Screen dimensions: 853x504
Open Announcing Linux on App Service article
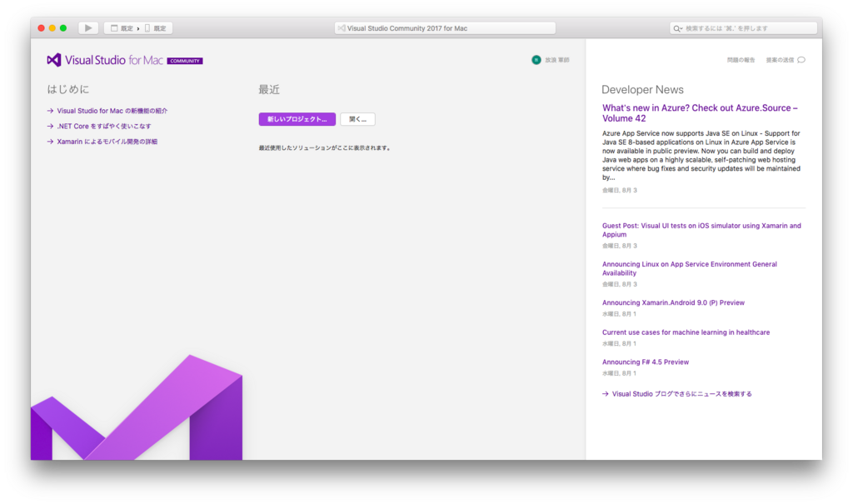coord(689,268)
